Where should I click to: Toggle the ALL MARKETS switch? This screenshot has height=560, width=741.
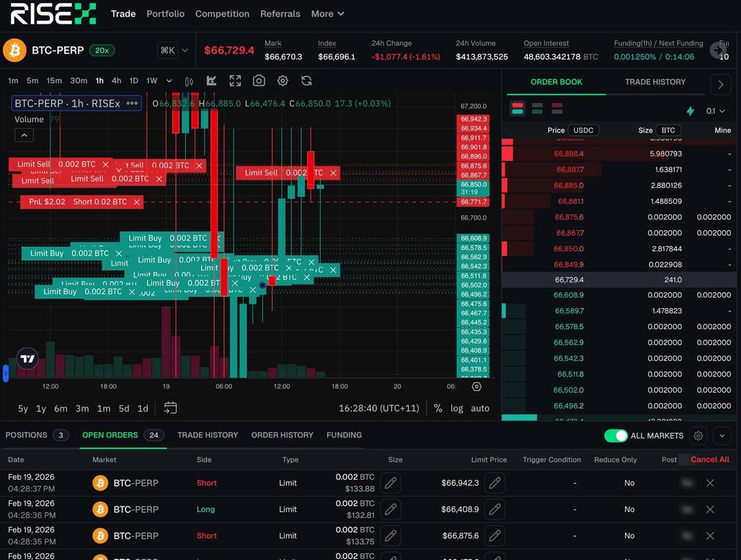(616, 436)
